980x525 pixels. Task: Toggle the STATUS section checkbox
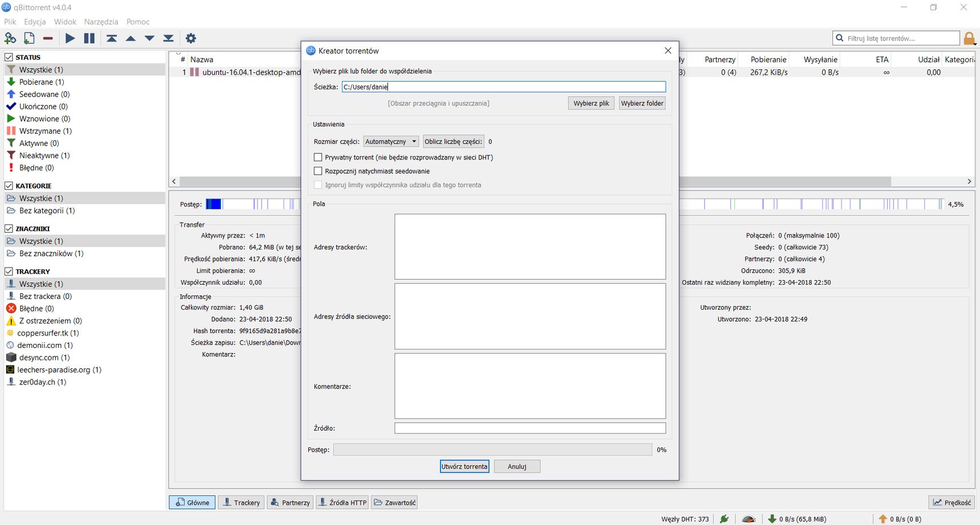point(9,57)
